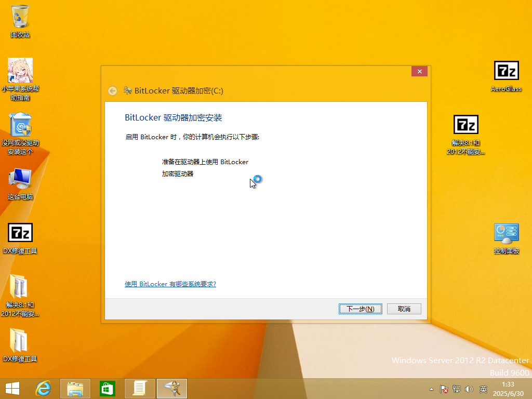This screenshot has height=399, width=532.
Task: Click the 取消 cancel button
Action: pyautogui.click(x=404, y=309)
